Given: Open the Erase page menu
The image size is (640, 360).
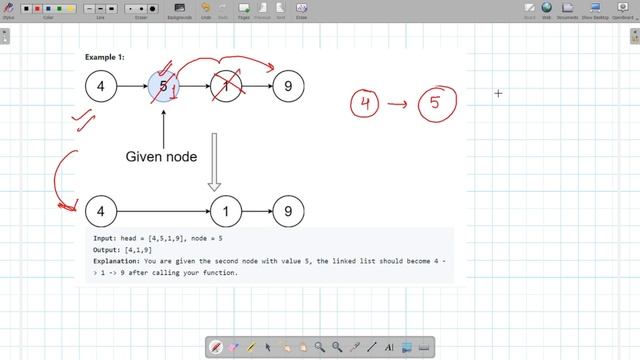Looking at the screenshot, I should tap(301, 11).
